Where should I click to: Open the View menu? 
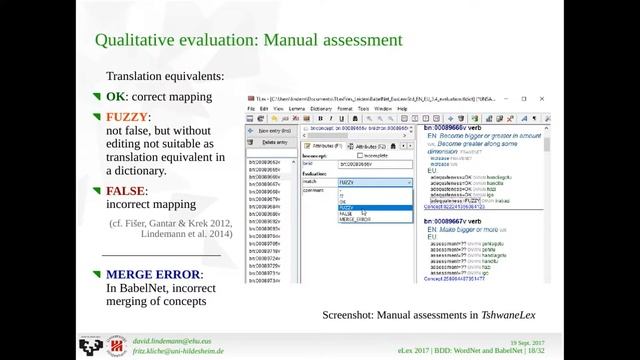pos(278,109)
